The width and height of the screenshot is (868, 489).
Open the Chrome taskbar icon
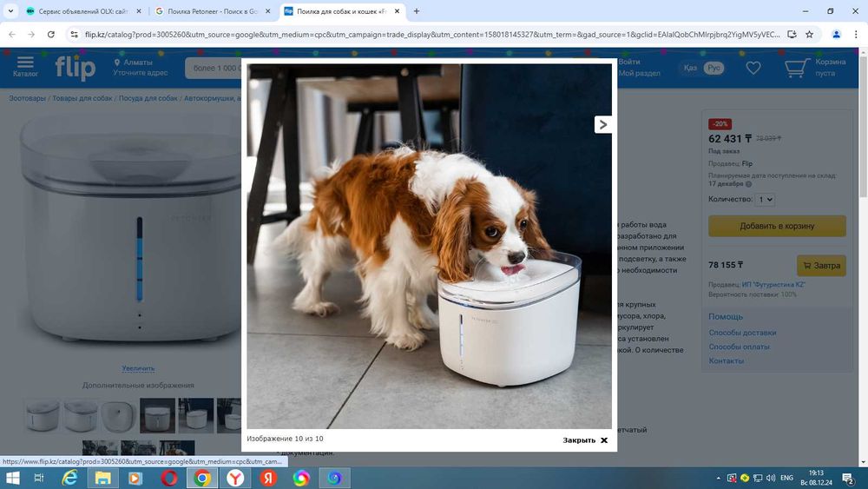(x=202, y=478)
